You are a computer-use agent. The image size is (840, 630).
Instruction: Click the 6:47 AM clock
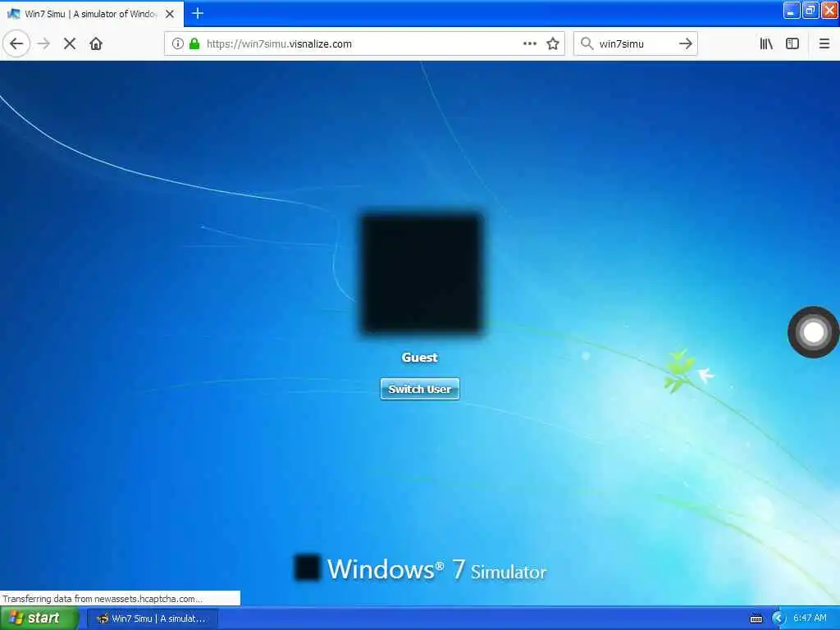coord(810,618)
